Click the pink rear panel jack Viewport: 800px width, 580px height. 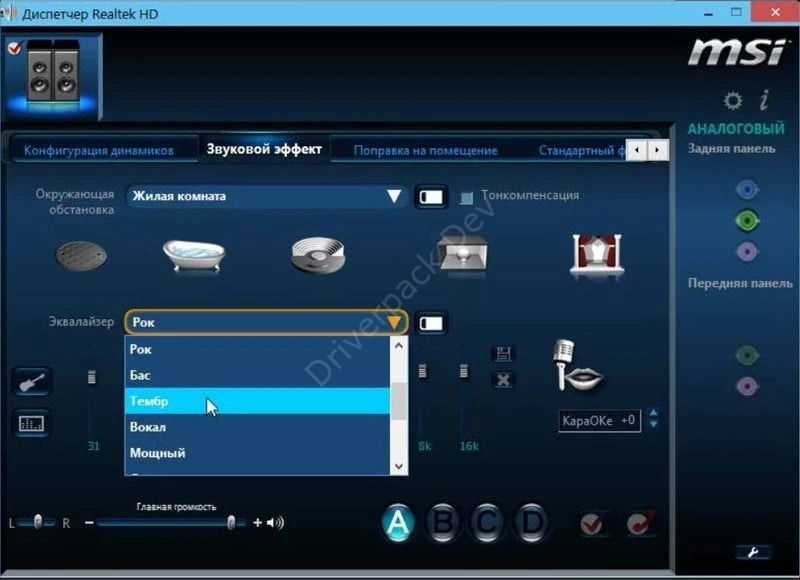tap(747, 251)
